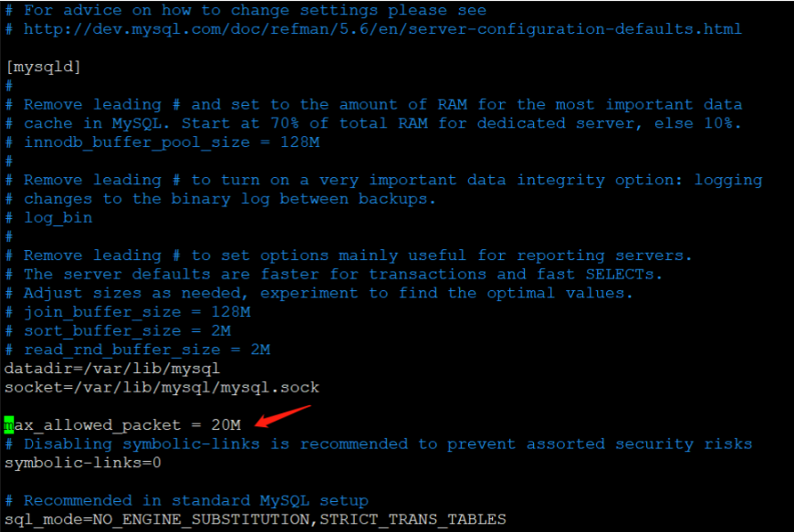
Task: Click the commented innodb_buffer_pool_size = 128M line
Action: (x=162, y=142)
